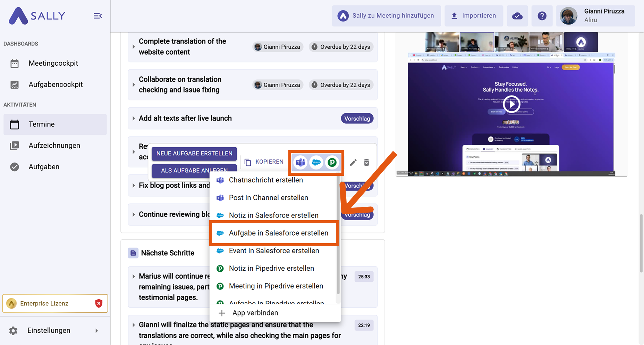Choose 'Event in Salesforce erstellen'
Image resolution: width=644 pixels, height=345 pixels.
coord(274,251)
